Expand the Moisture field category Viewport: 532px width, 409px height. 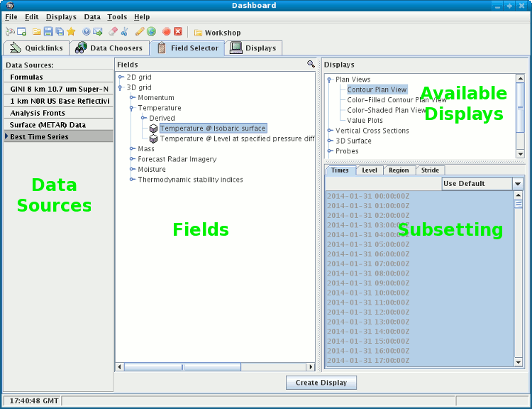click(132, 170)
